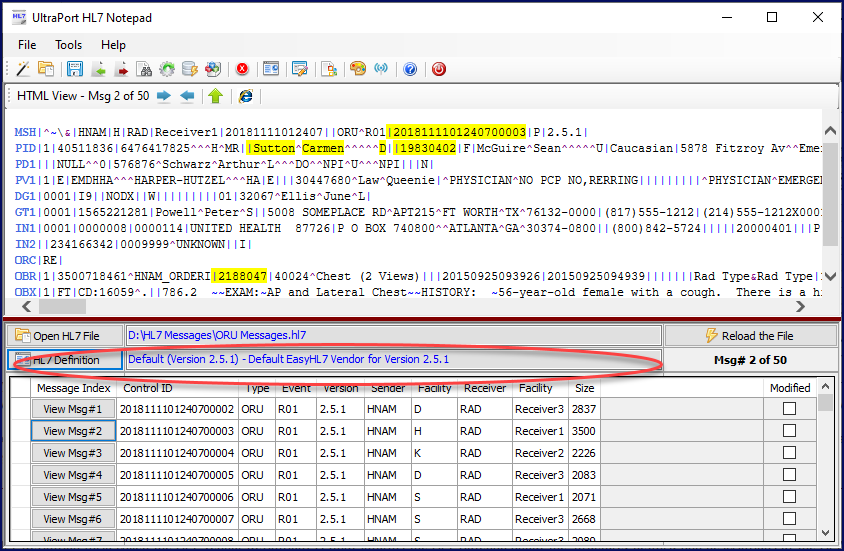Click the edit form pencil icon
Screen dimensions: 844x551
tap(300, 69)
